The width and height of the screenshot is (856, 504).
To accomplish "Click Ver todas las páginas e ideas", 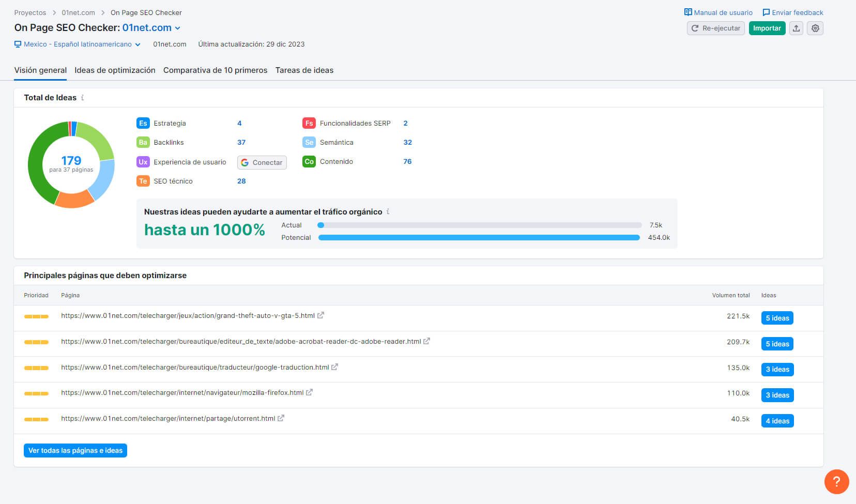I will click(75, 451).
